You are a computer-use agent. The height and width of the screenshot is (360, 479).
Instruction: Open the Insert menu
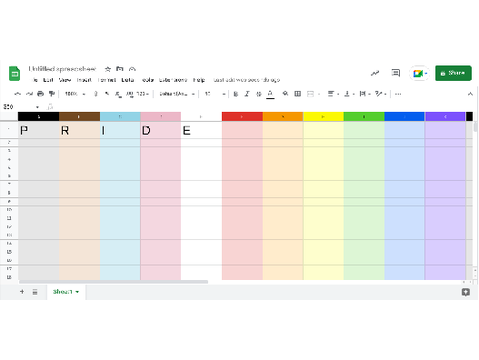84,80
